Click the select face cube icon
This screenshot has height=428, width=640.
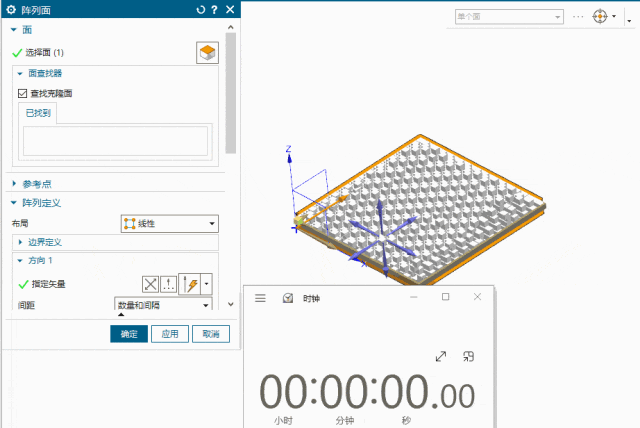click(x=207, y=53)
